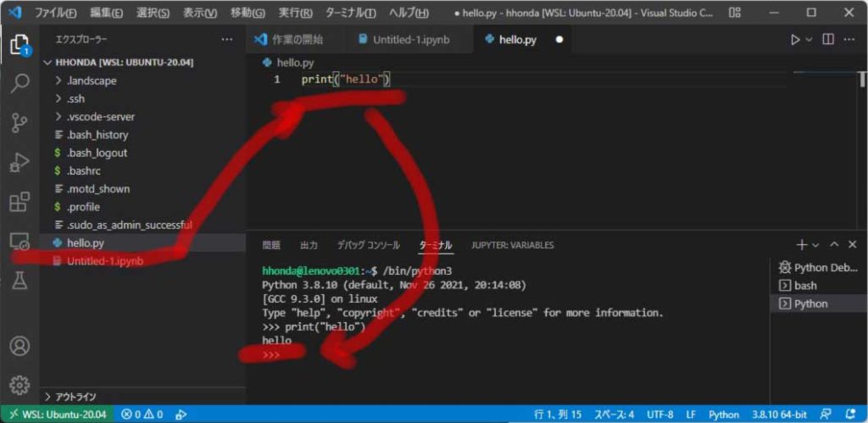Click the 3.8.10 64-bit interpreter selector
Image resolution: width=868 pixels, height=423 pixels.
pyautogui.click(x=781, y=415)
